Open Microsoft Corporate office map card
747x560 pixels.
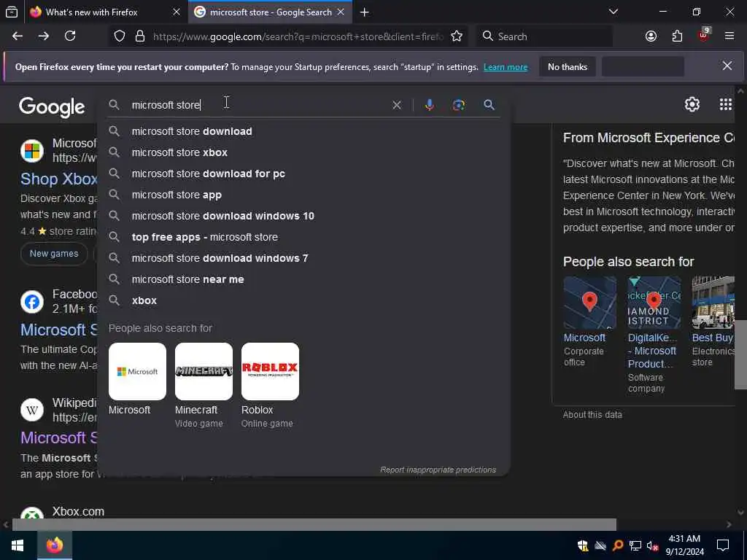click(589, 322)
